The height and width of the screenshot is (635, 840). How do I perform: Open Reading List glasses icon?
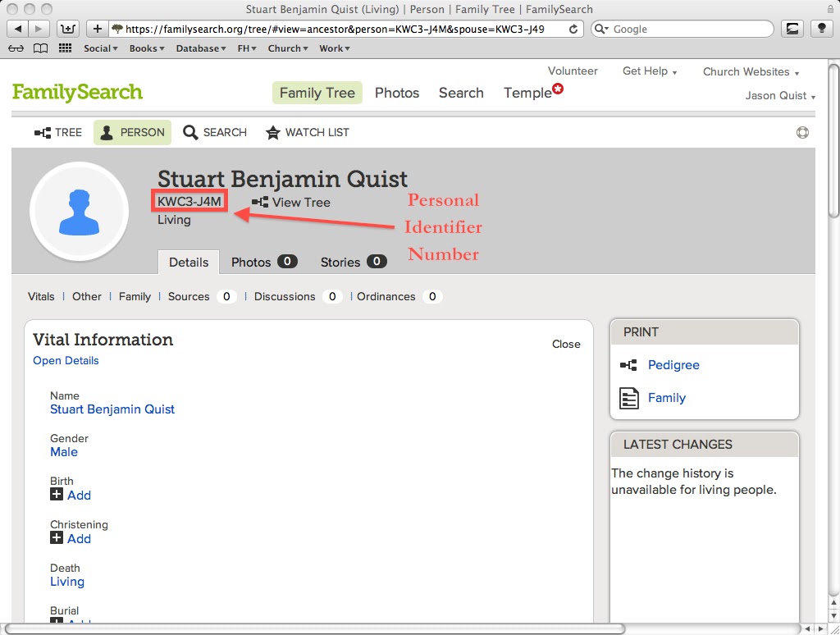(x=16, y=48)
